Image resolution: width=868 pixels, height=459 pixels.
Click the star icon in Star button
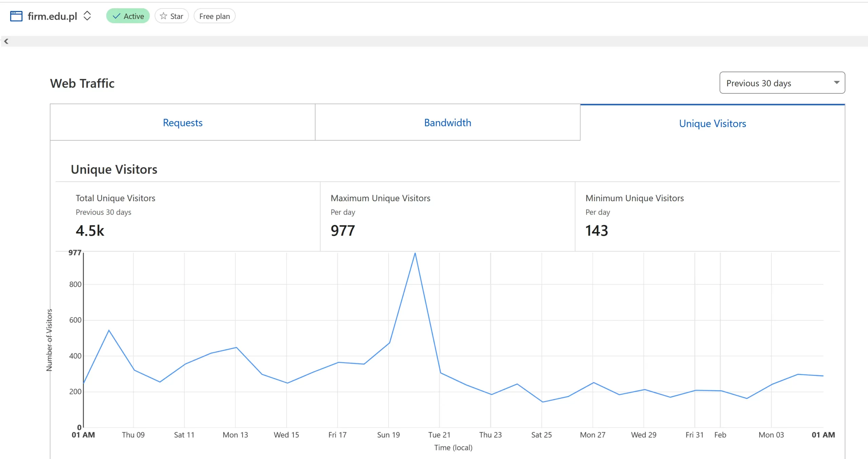click(x=163, y=16)
